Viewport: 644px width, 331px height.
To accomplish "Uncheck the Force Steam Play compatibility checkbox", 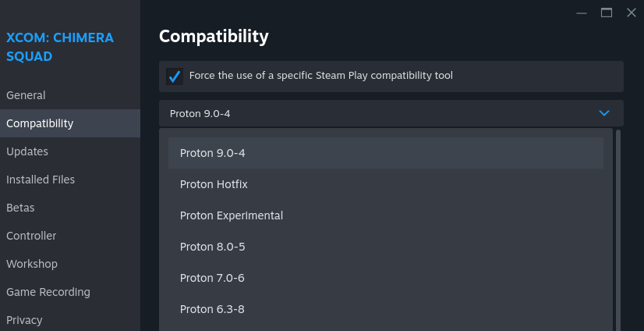I will [x=175, y=77].
